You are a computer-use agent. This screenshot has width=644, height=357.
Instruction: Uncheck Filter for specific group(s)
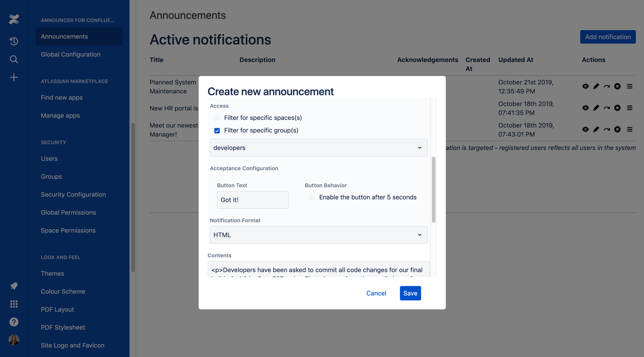tap(217, 131)
